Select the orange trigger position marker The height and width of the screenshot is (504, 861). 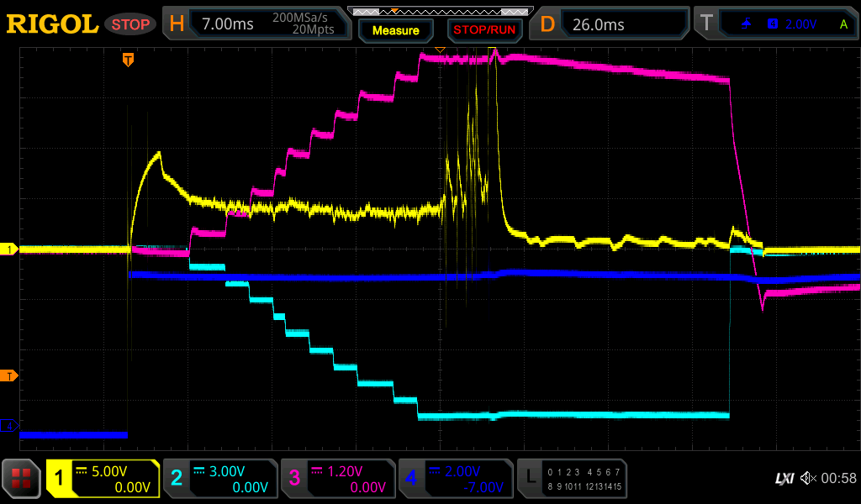(x=128, y=59)
